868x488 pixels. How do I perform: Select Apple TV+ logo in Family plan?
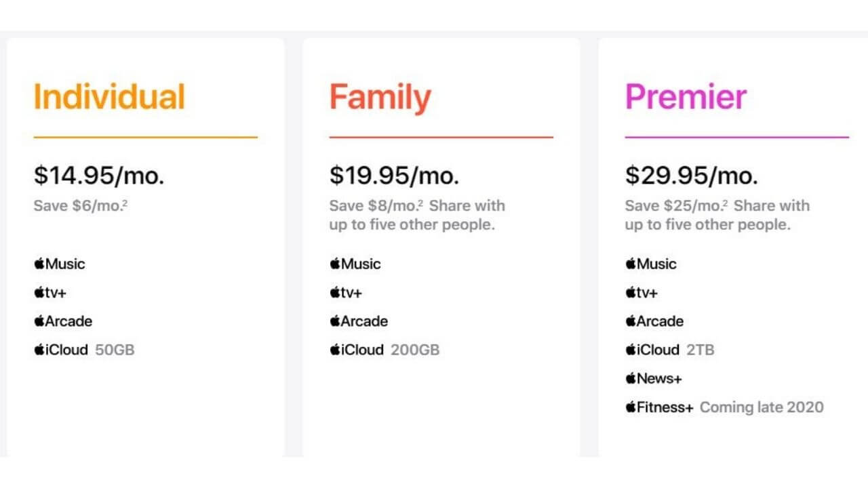[346, 293]
